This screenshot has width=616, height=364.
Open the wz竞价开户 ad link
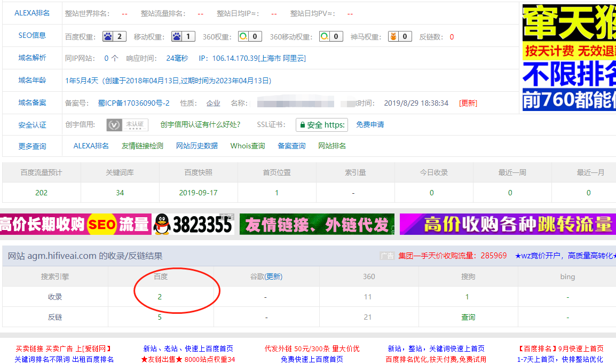point(565,256)
